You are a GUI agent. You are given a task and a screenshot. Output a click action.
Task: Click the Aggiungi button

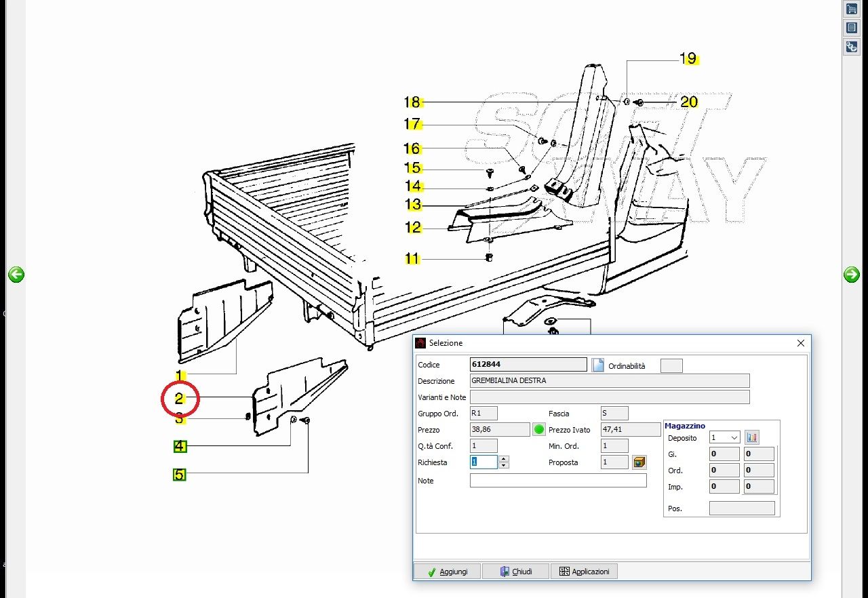point(447,572)
